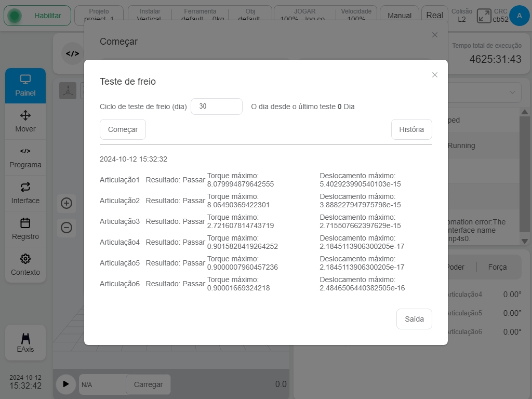Screen dimensions: 532x399
Task: Open the Mover sidebar tab
Action: 25,122
